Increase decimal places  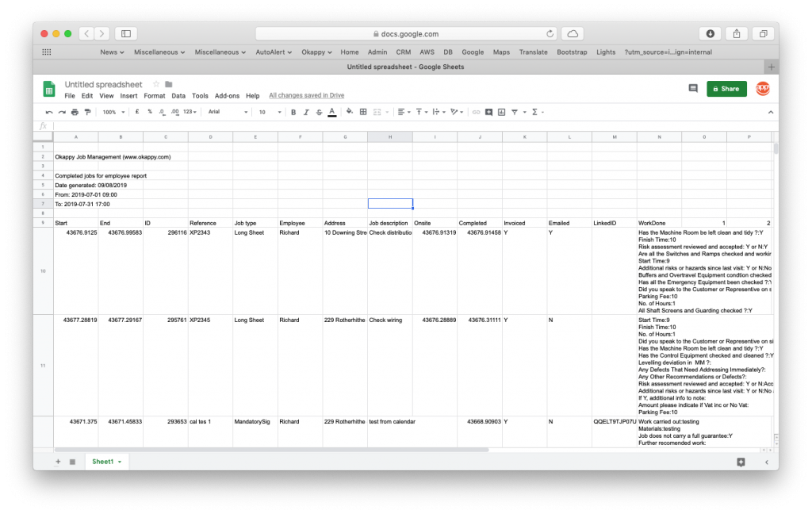[x=175, y=112]
